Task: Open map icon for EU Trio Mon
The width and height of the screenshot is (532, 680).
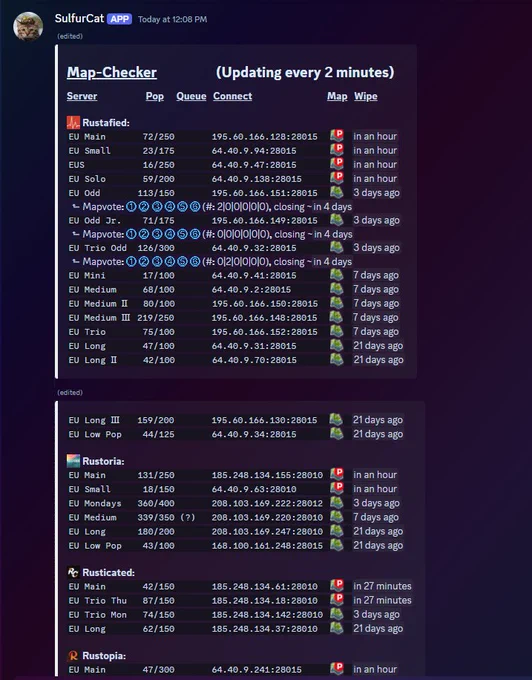Action: [x=336, y=614]
